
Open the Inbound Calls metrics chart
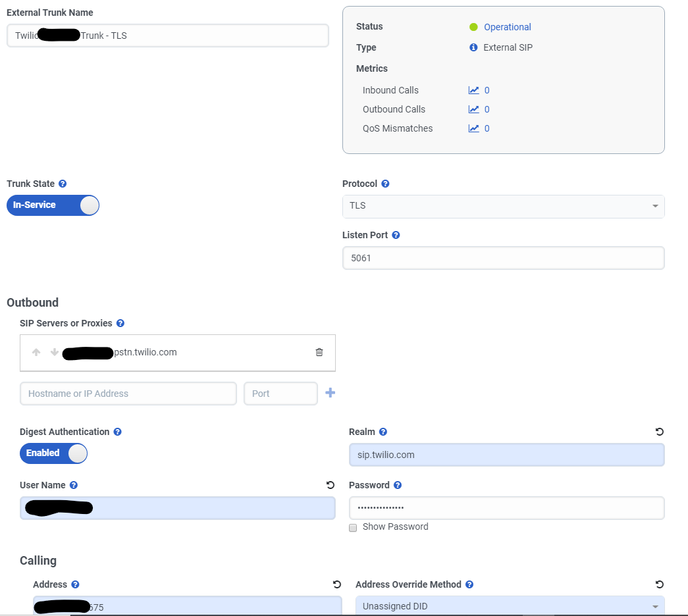coord(475,90)
